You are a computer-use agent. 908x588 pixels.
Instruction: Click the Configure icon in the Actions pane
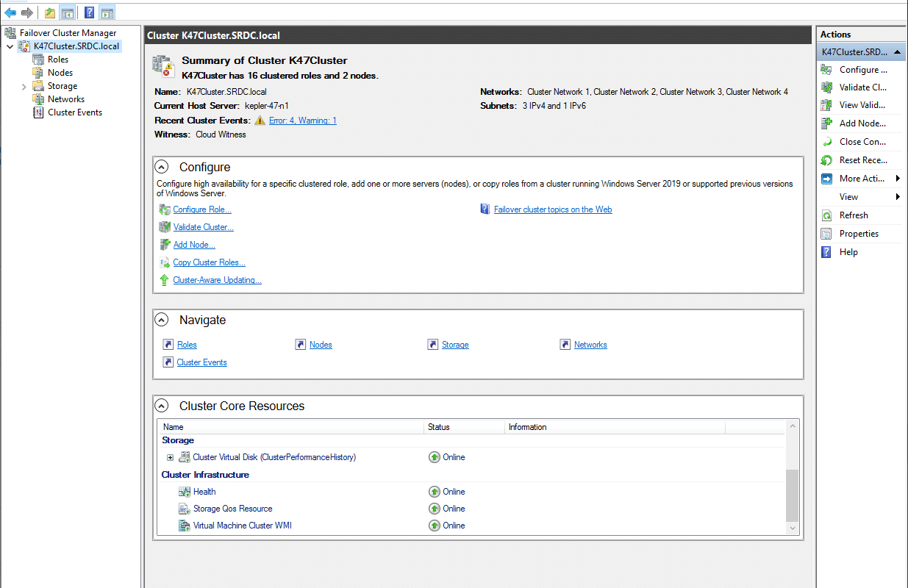click(x=826, y=70)
